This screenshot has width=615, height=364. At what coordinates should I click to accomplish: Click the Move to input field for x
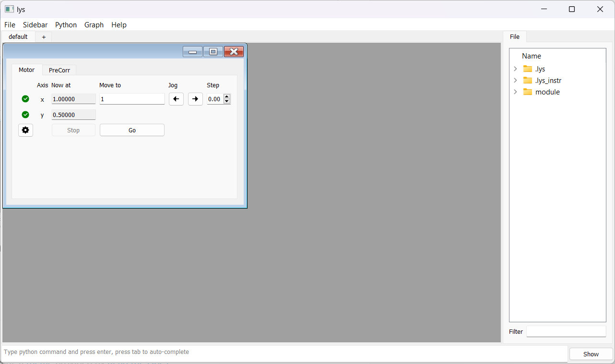pyautogui.click(x=132, y=99)
